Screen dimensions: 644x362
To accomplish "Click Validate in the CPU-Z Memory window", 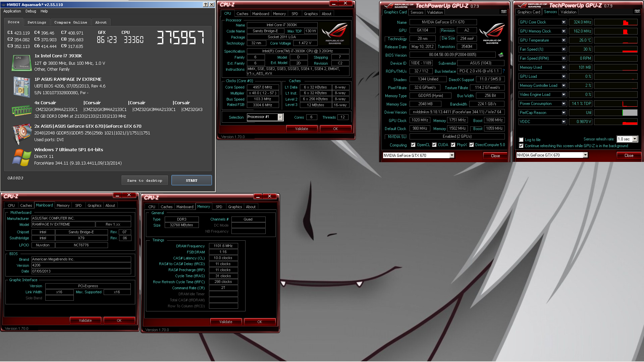I will click(226, 322).
